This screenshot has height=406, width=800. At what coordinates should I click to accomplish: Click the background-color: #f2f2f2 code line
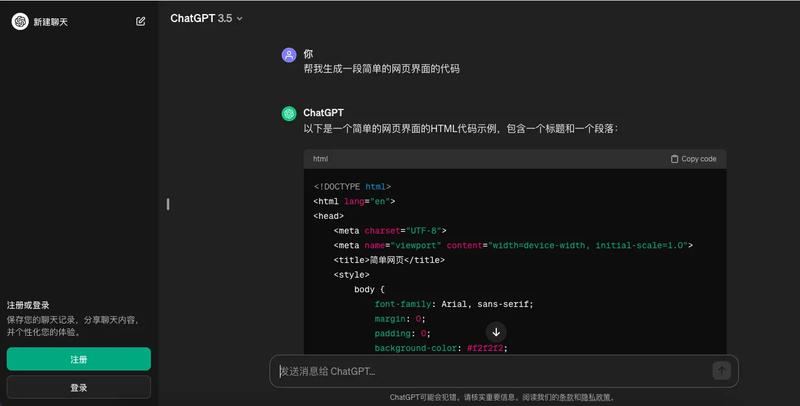point(441,348)
